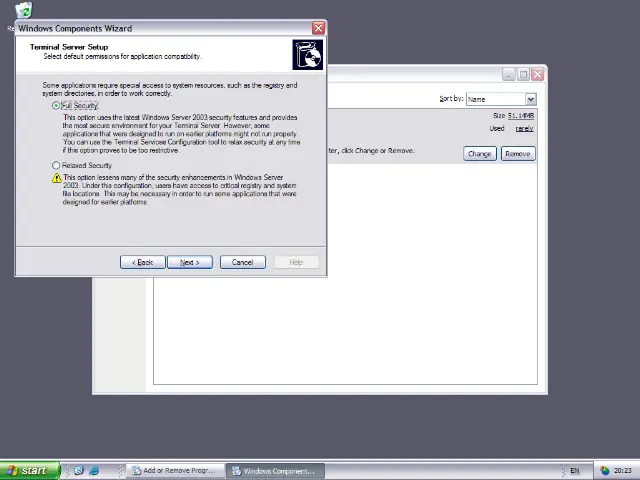The width and height of the screenshot is (640, 480).
Task: Click the setup CD box icon in wizard header
Action: (308, 55)
